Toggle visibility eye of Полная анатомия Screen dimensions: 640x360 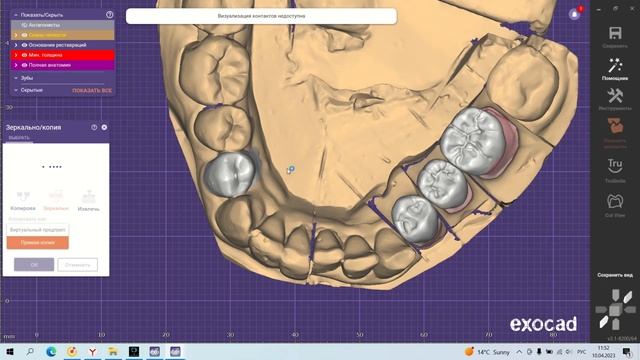[x=24, y=65]
